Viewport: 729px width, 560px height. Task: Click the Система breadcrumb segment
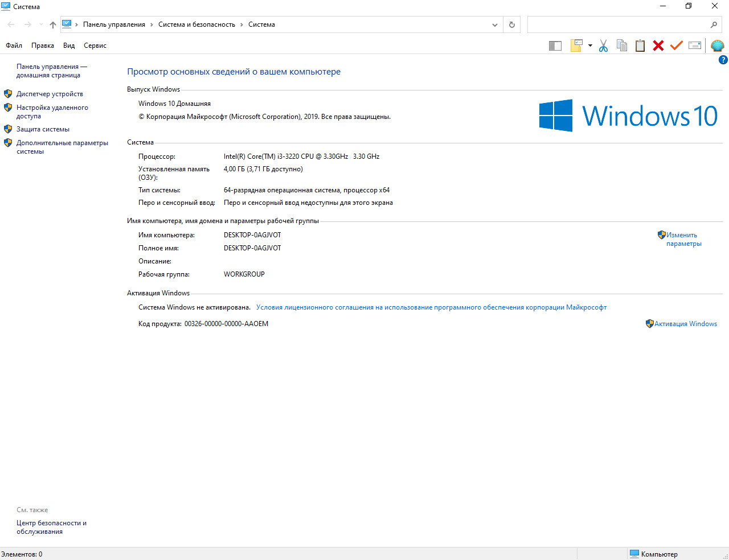coord(261,24)
